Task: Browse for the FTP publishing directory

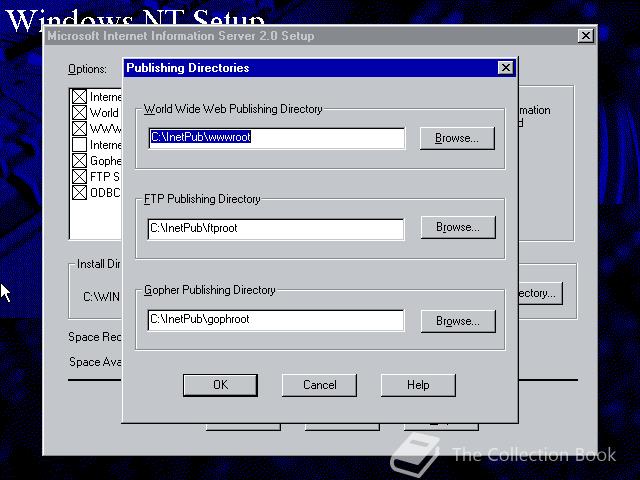Action: 457,228
